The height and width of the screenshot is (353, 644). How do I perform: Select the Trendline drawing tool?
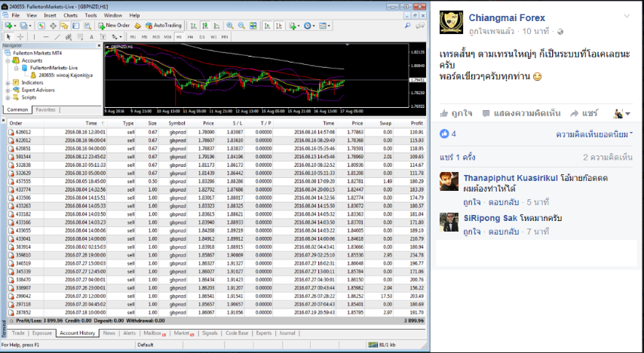[x=57, y=37]
